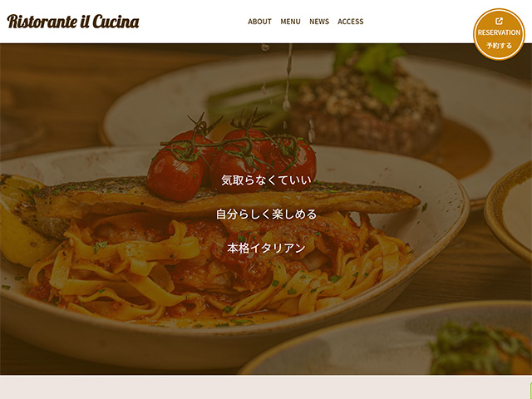Click the green widget tab at the right edge
Screen dimensions: 532x399
530,390
